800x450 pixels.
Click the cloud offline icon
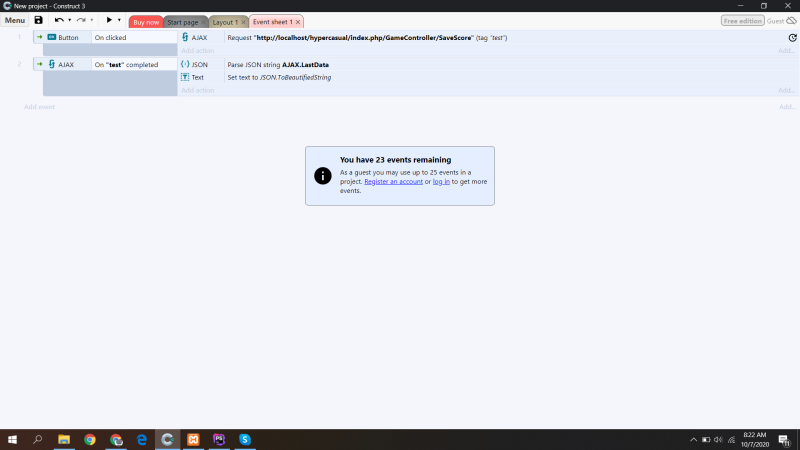(791, 21)
